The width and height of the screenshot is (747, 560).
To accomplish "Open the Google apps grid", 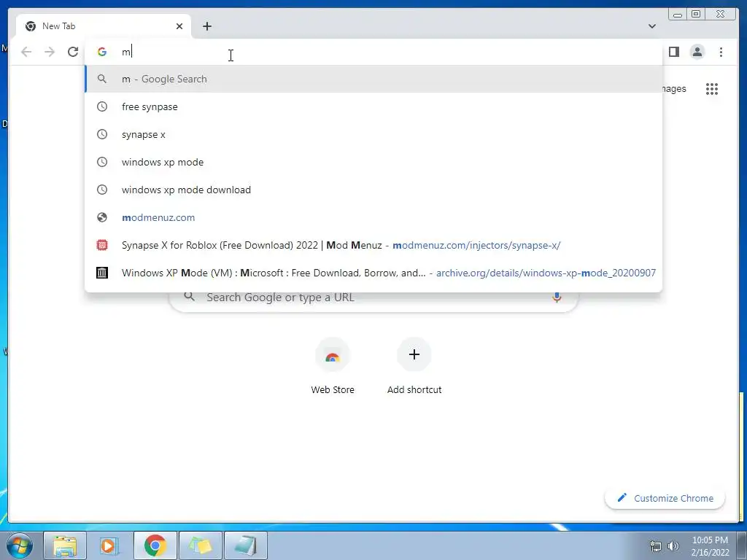I will [x=712, y=88].
